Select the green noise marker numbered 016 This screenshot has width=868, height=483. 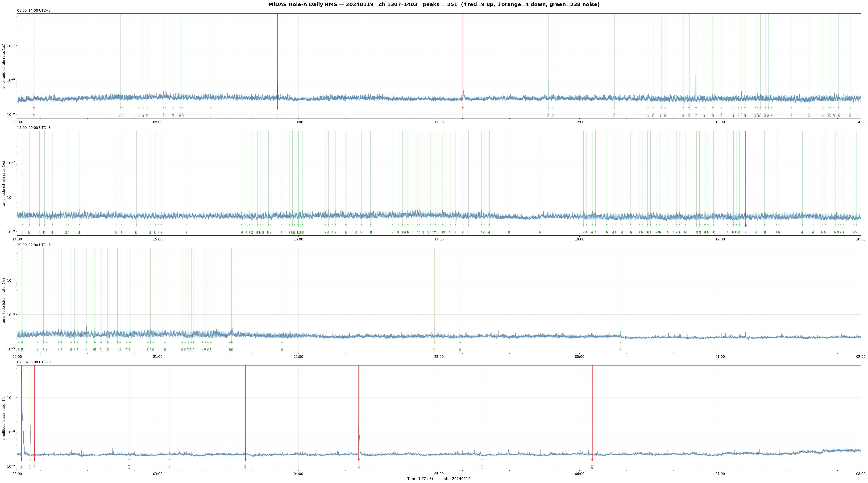pos(614,108)
